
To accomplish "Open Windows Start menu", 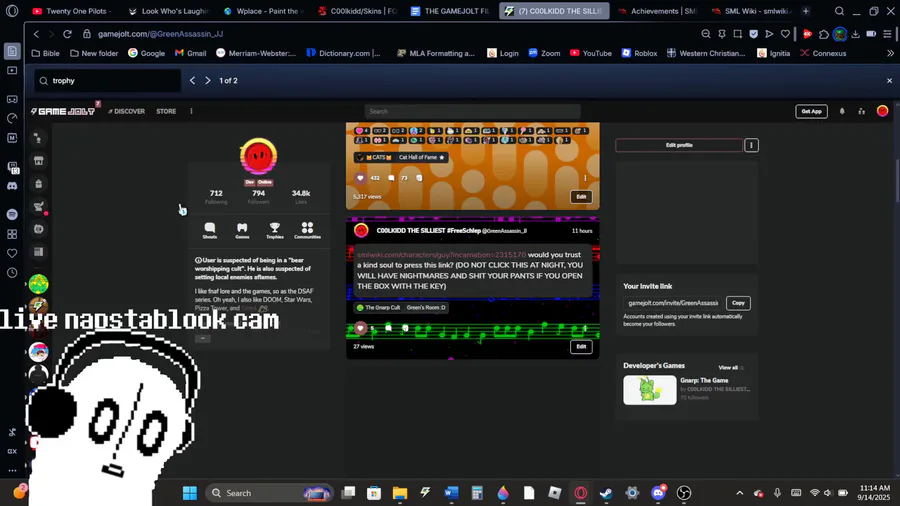I will point(189,493).
